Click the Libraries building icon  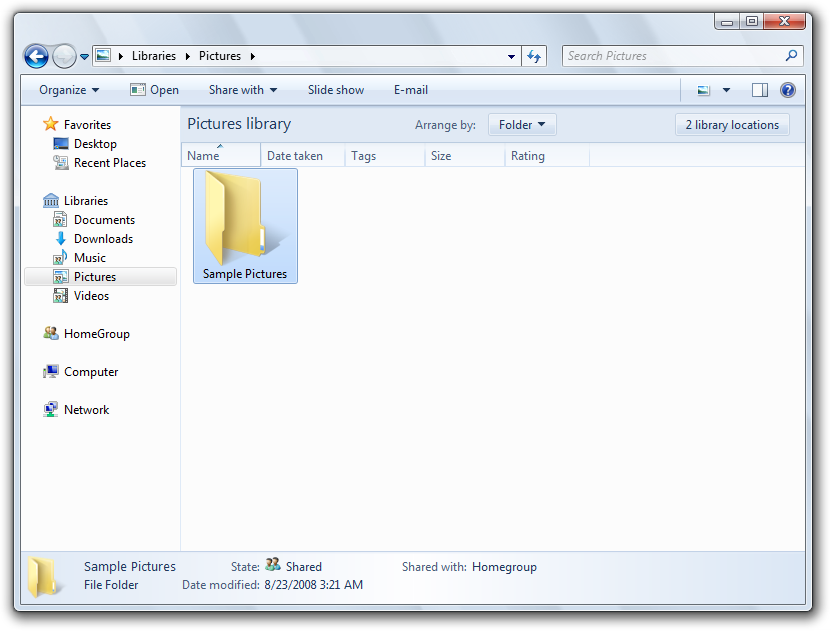50,201
